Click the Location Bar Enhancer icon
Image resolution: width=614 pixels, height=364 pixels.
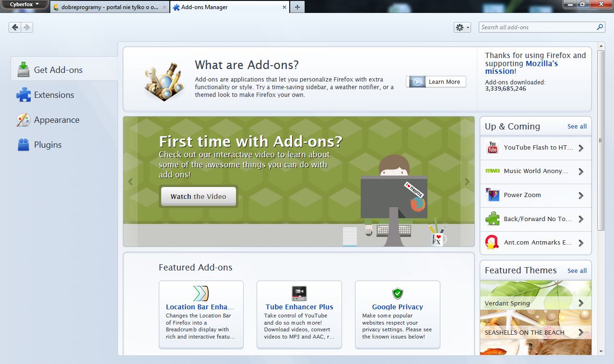tap(201, 293)
